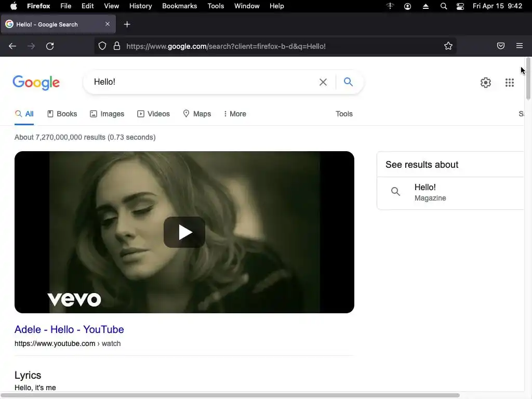Click the youtube.com watch URL text
The image size is (532, 399).
(68, 343)
